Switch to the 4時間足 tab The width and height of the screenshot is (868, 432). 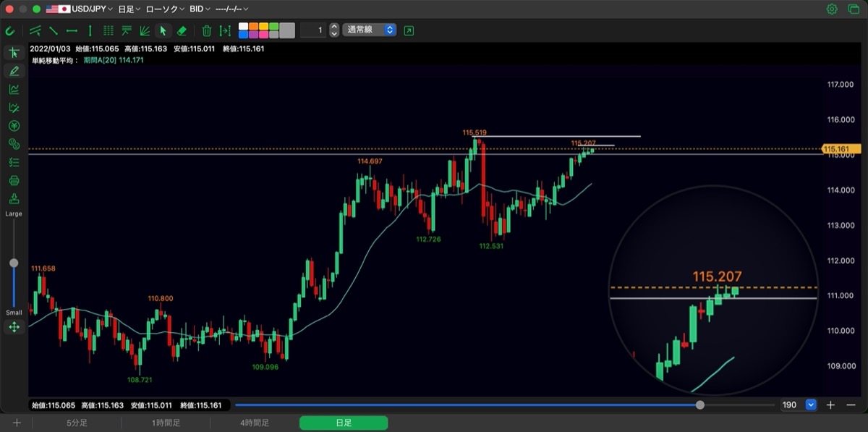[x=255, y=423]
